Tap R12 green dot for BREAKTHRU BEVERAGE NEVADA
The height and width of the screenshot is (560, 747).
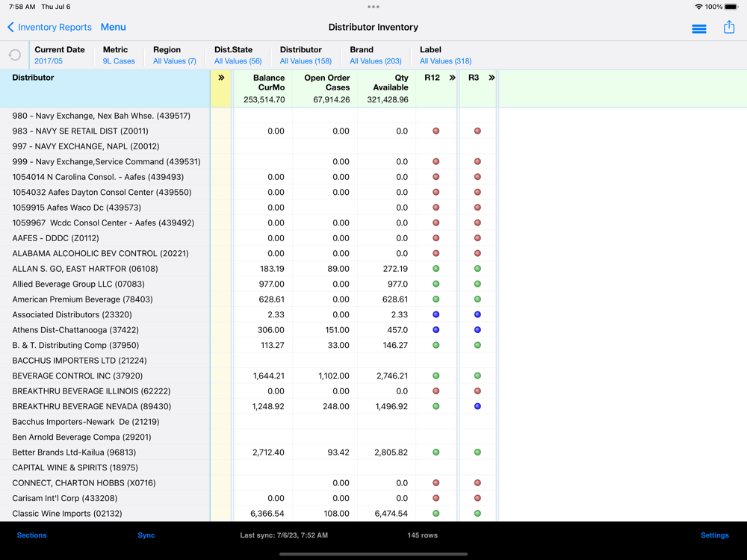coord(436,406)
